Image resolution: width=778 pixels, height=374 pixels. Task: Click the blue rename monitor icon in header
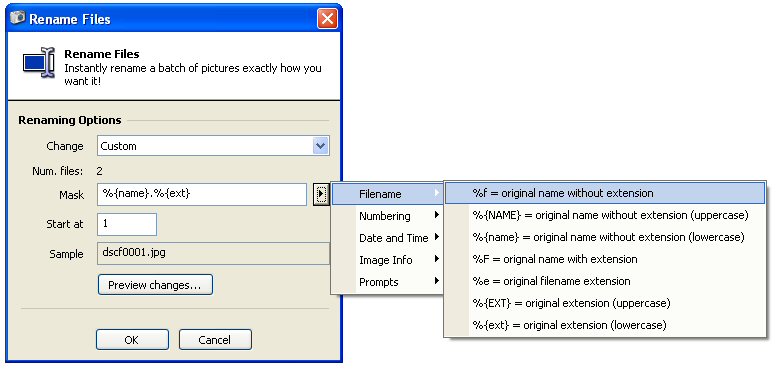click(x=38, y=62)
